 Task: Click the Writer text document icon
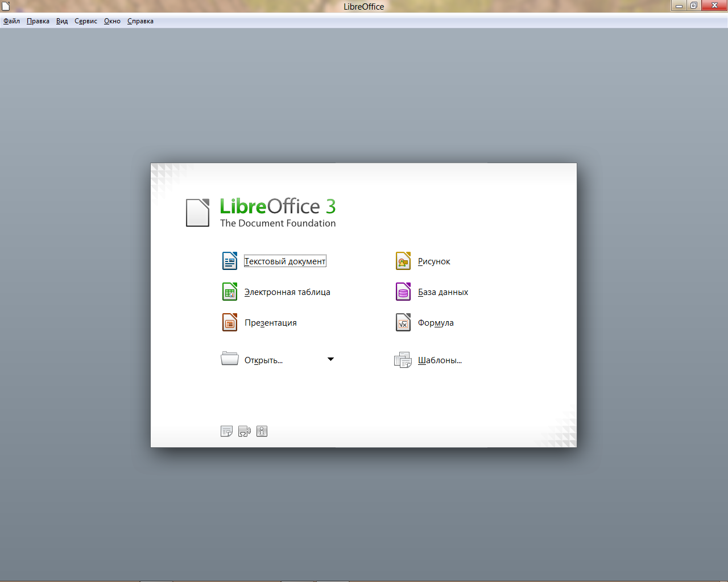229,261
